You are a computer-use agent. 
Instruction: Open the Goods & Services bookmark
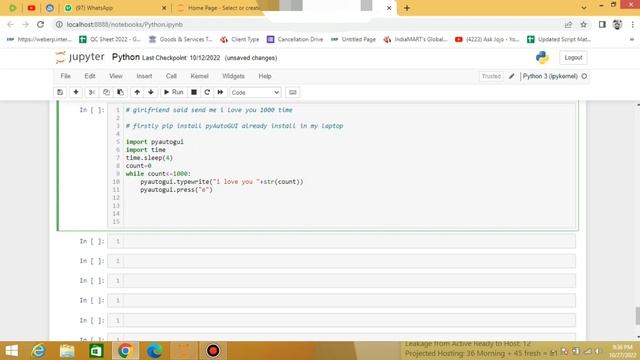pos(180,39)
